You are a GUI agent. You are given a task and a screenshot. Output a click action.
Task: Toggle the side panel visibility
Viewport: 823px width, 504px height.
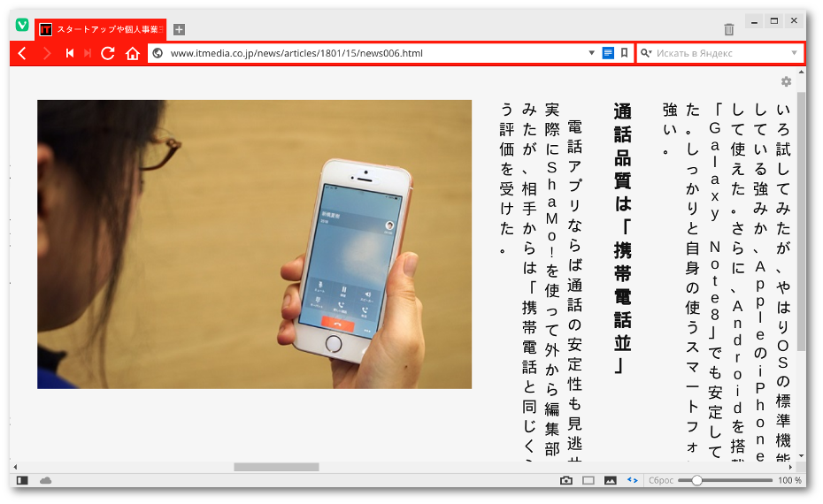pos(22,480)
